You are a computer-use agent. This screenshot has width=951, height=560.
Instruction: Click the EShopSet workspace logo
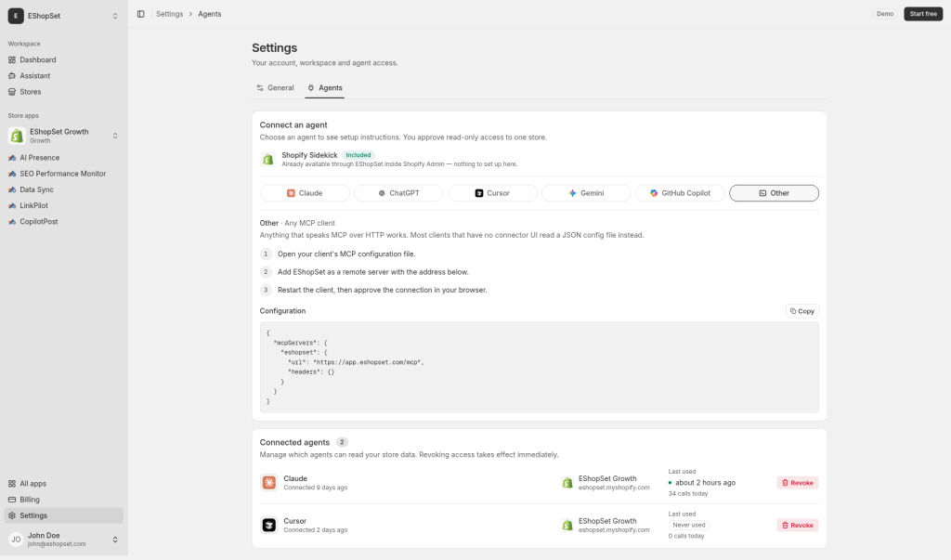[x=16, y=16]
